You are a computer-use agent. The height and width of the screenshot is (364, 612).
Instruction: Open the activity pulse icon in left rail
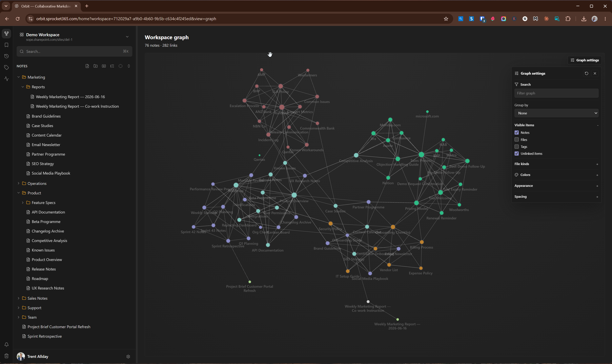6,79
